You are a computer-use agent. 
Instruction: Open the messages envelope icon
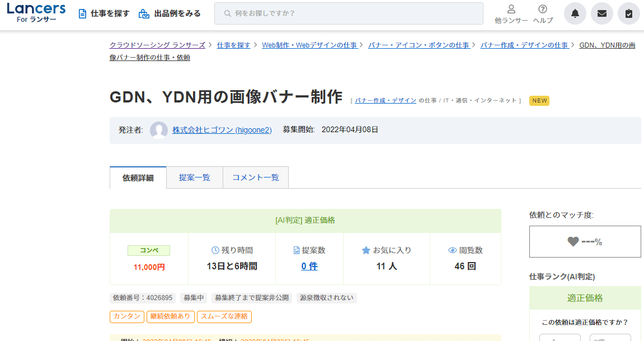tap(601, 13)
